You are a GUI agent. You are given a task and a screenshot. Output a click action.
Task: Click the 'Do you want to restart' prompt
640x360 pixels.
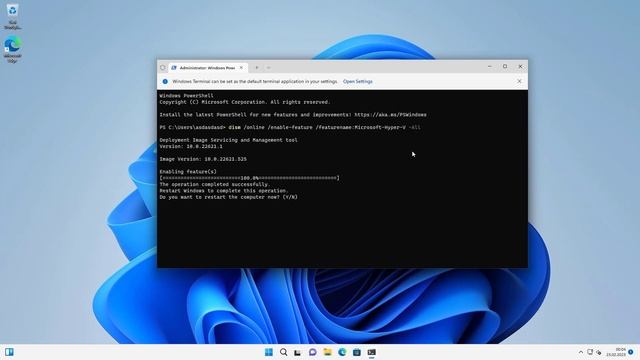point(229,197)
